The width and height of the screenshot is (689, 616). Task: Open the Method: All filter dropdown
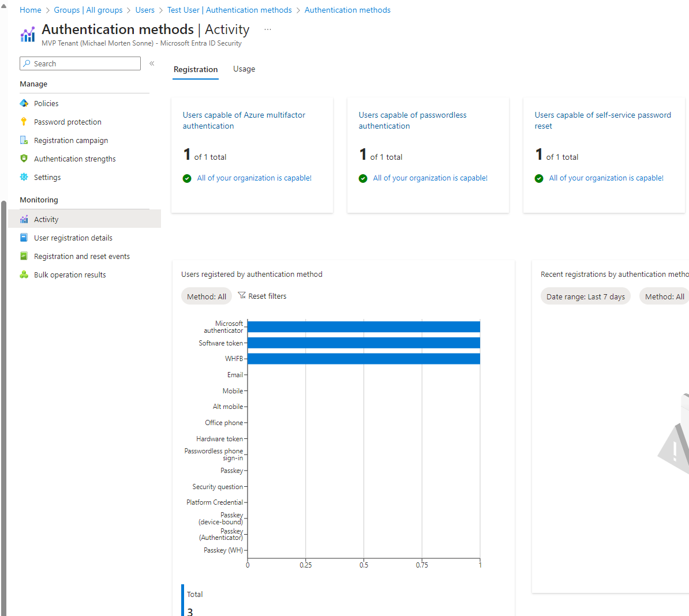click(207, 296)
